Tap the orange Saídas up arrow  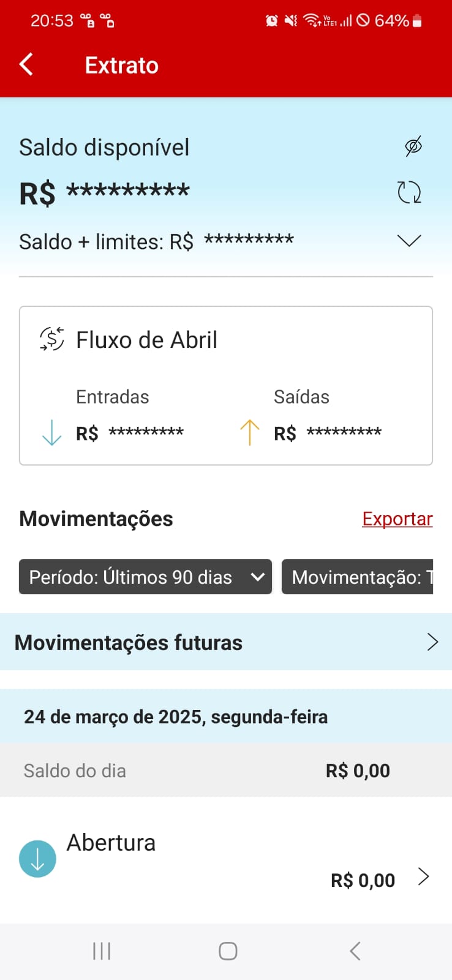(x=249, y=432)
